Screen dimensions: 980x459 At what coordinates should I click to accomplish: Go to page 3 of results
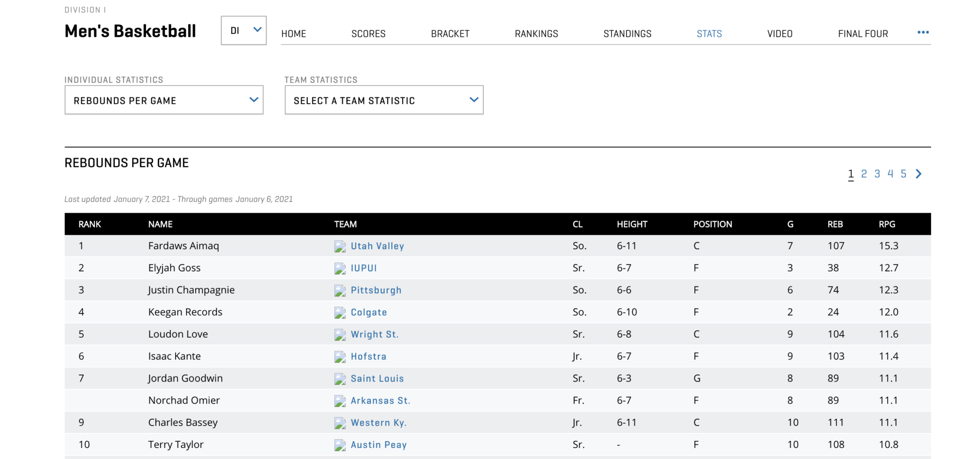tap(877, 174)
